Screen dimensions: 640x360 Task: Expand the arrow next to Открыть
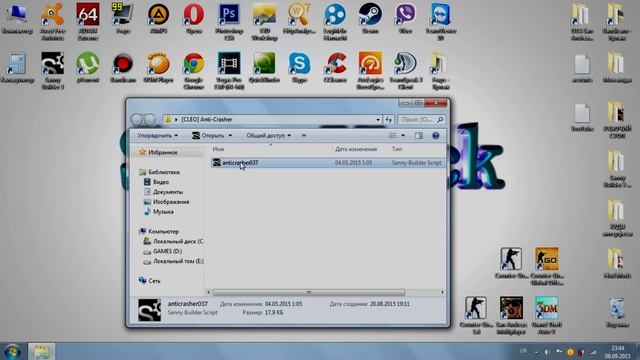click(230, 136)
